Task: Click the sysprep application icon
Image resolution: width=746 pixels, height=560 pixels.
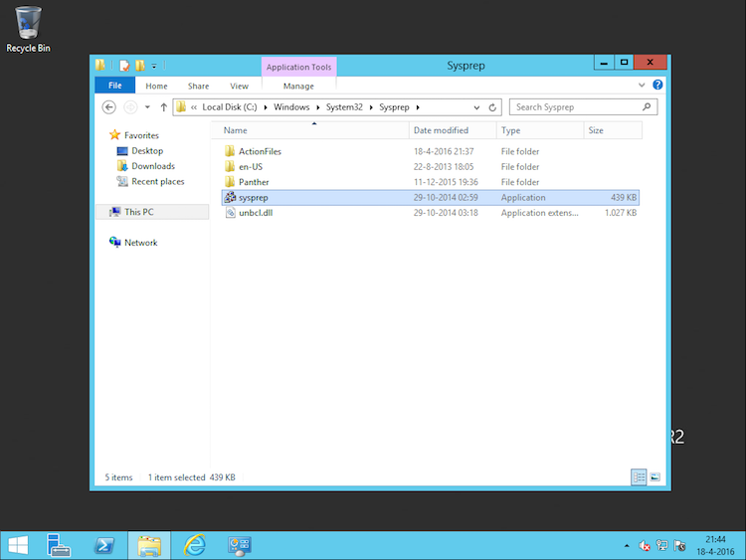Action: click(231, 197)
